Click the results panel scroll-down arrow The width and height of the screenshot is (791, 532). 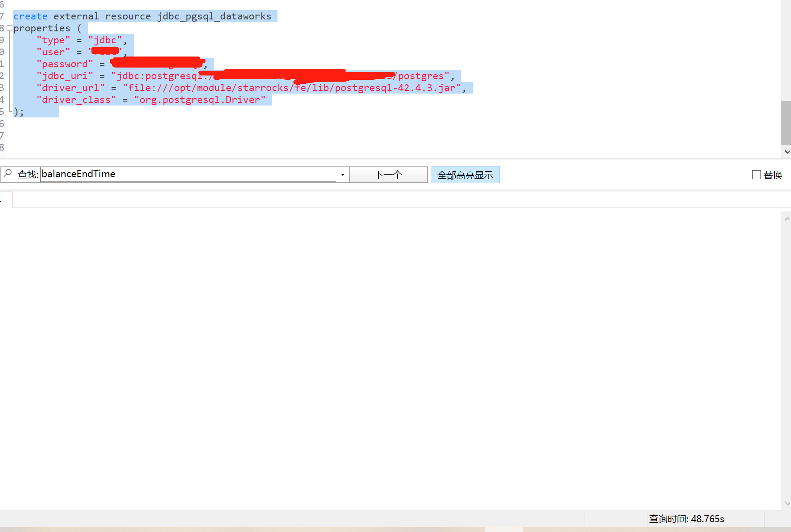(x=787, y=503)
